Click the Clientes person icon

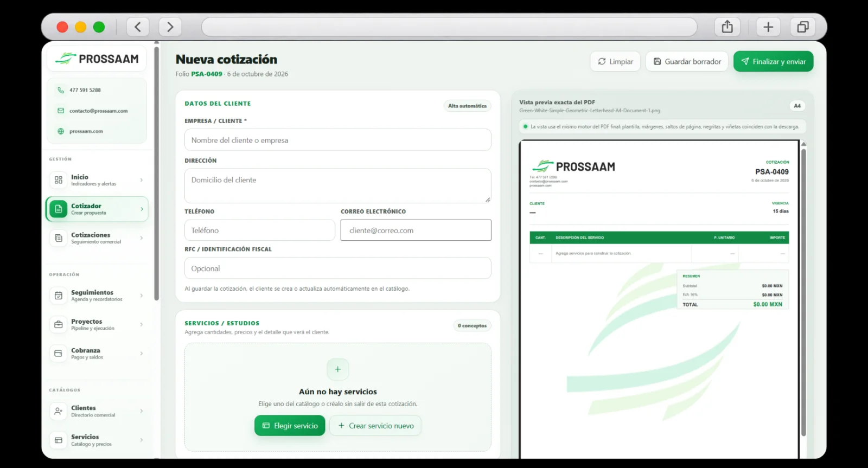[x=59, y=411]
